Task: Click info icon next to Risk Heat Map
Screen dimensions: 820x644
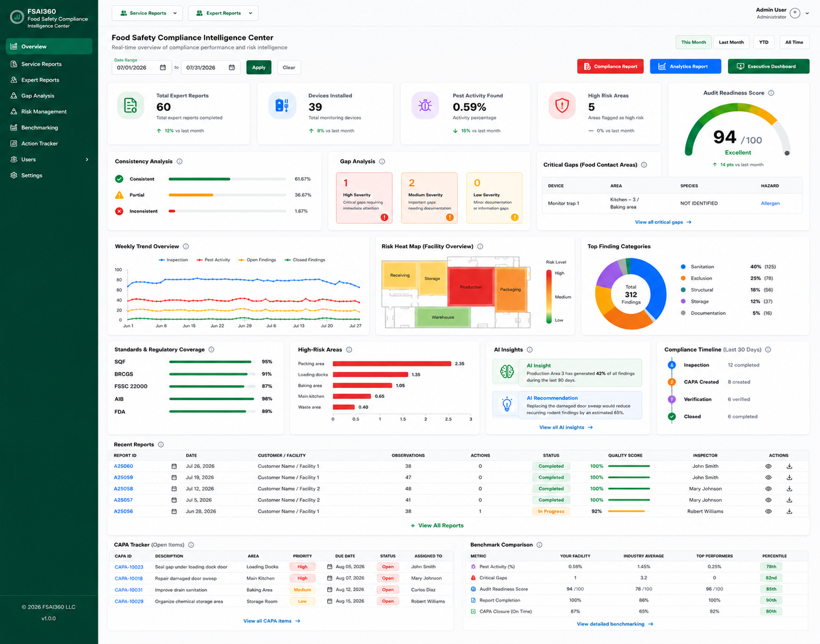Action: tap(480, 247)
